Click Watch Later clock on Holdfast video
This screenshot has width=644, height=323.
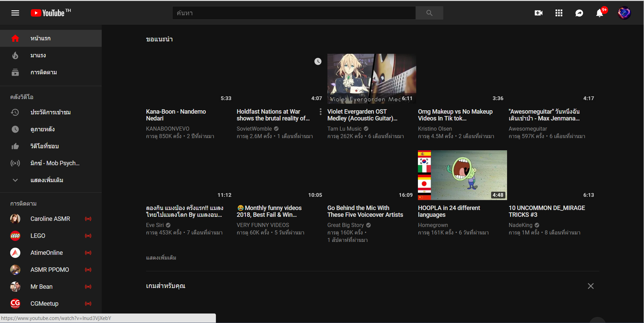318,61
